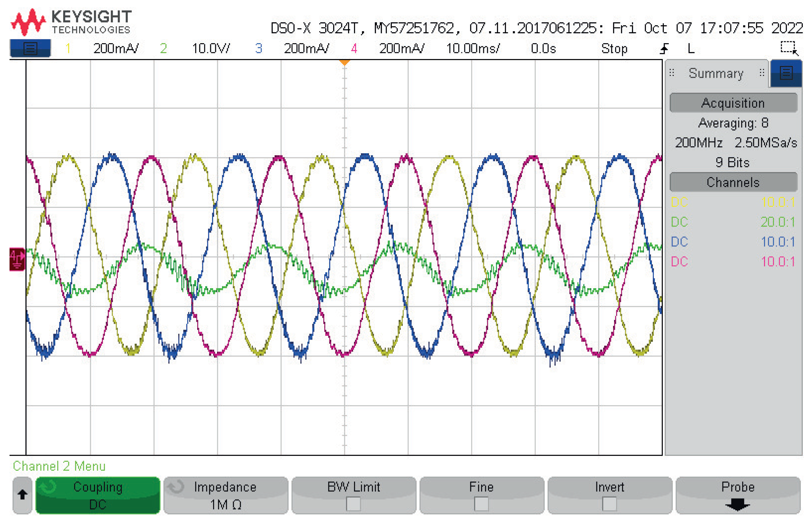The image size is (812, 524).
Task: Toggle the Fine vertical adjustment checkbox
Action: pos(481,504)
